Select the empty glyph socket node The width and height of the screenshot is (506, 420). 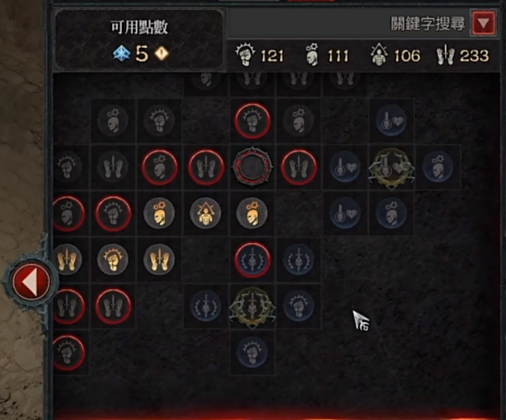[x=252, y=167]
